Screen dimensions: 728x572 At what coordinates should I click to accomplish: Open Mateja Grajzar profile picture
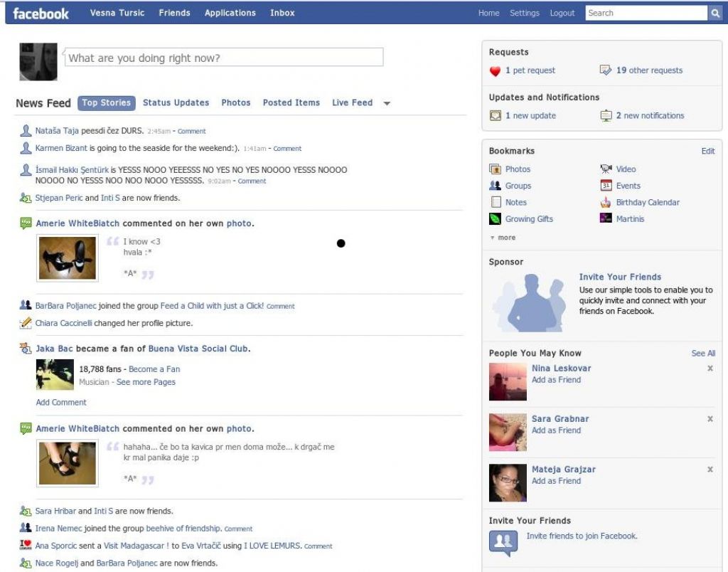point(508,483)
